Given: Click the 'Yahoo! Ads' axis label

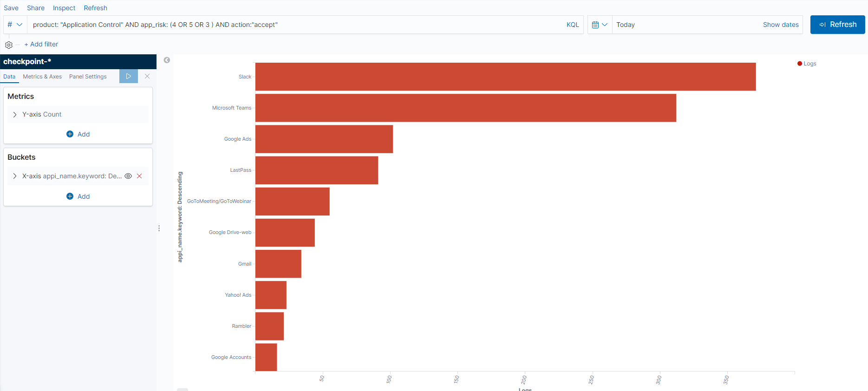Looking at the screenshot, I should tap(238, 295).
